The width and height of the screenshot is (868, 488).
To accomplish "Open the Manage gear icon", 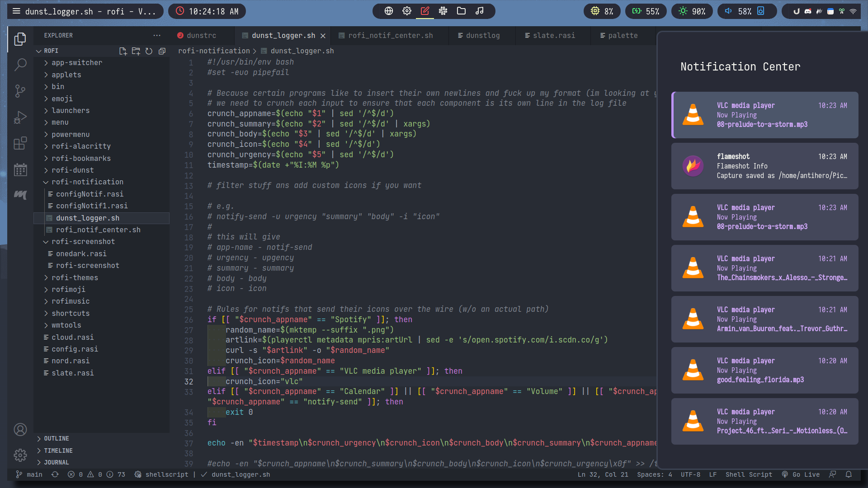I will click(x=20, y=455).
